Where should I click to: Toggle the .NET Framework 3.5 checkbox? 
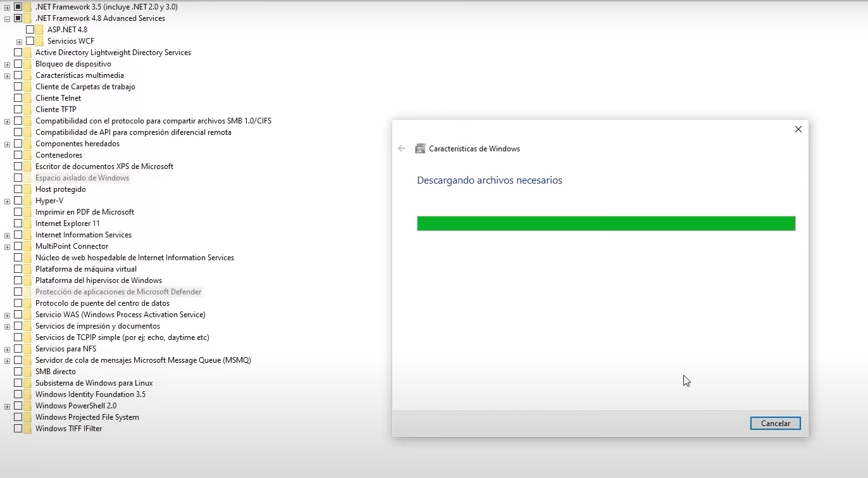pyautogui.click(x=18, y=7)
